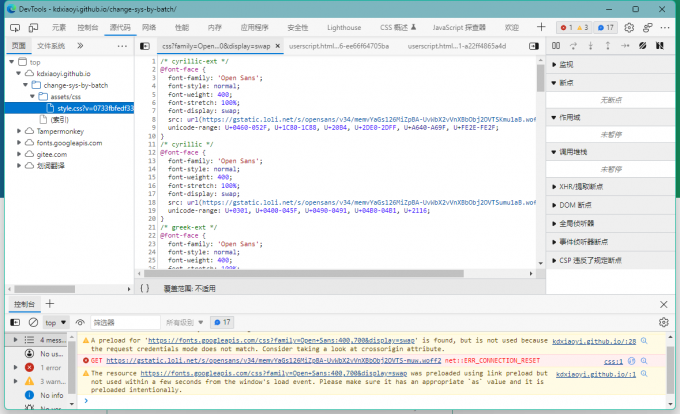This screenshot has height=414, width=680.
Task: Click the errors and warnings count badge 1 3
Action: click(x=574, y=28)
